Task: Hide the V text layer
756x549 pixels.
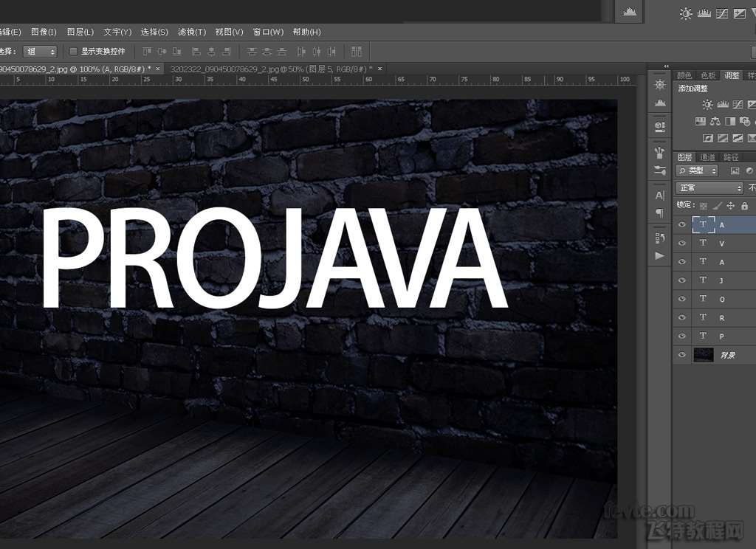Action: click(681, 244)
